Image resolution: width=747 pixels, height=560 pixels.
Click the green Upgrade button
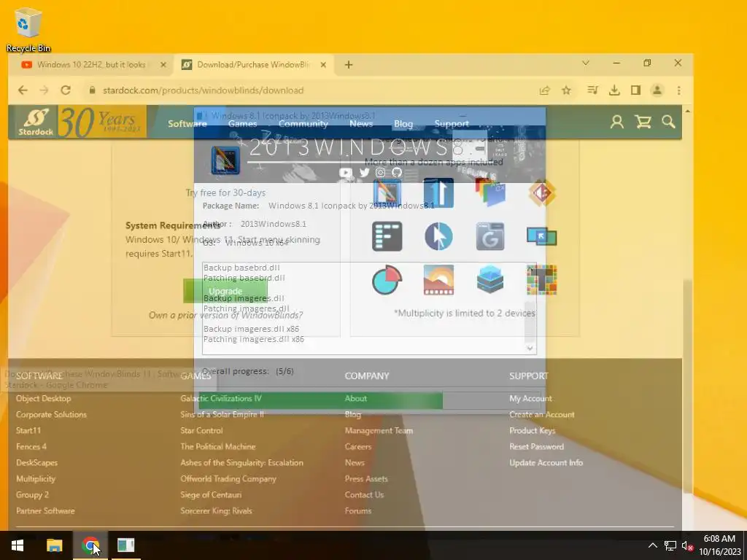(x=225, y=291)
